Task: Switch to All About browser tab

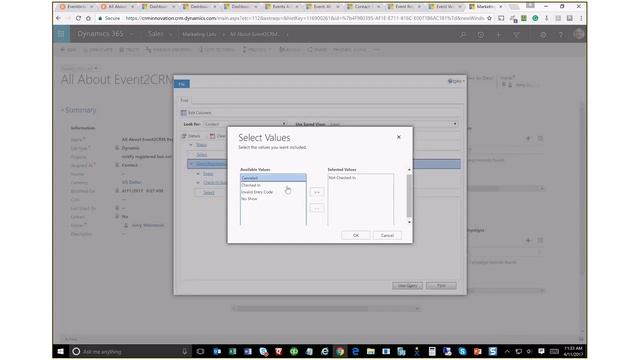Action: click(116, 7)
